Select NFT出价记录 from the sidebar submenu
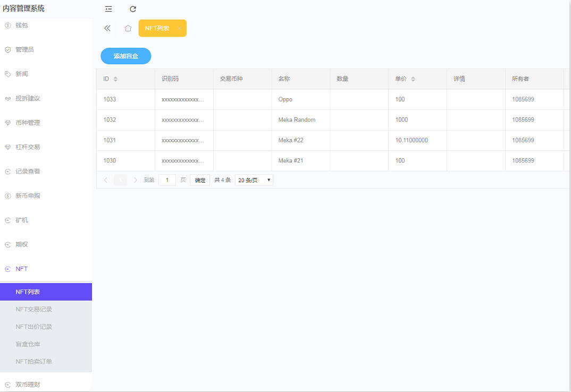Screen dimensions: 571x392 (x=35, y=326)
